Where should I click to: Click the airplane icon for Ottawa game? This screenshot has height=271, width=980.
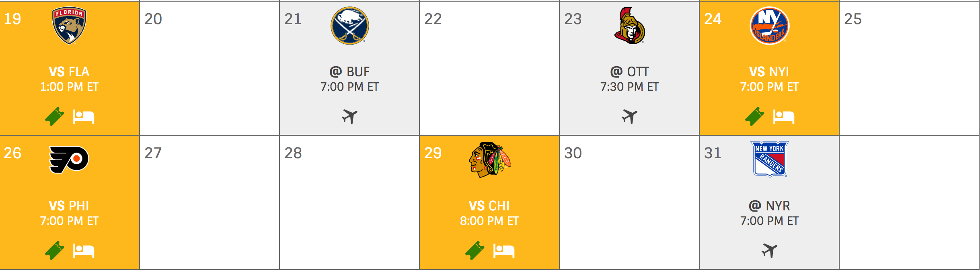[x=629, y=116]
